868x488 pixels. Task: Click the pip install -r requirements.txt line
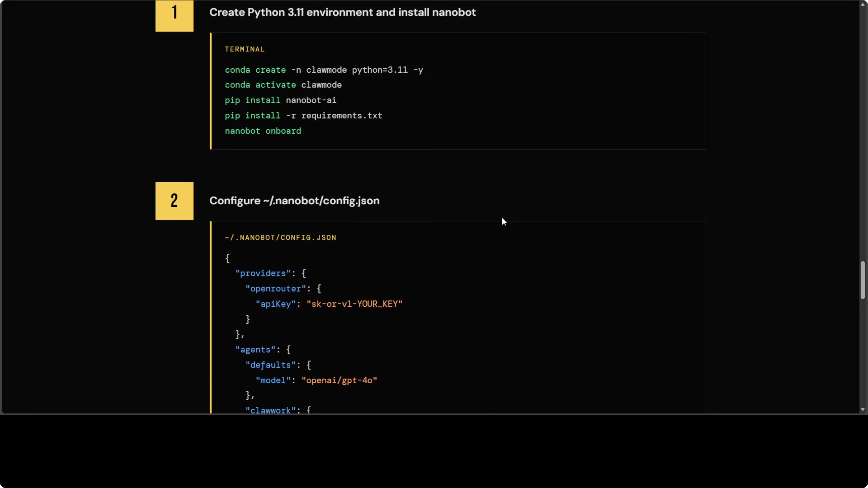tap(303, 116)
